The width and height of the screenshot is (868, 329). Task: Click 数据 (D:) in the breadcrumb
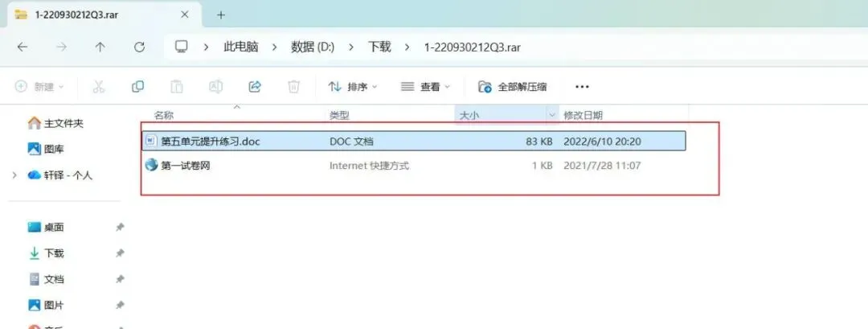point(313,47)
